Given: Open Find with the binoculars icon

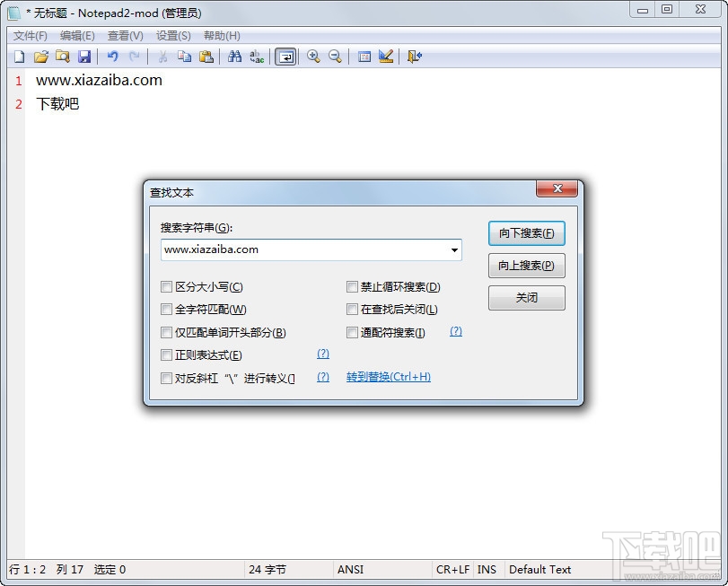Looking at the screenshot, I should 232,57.
